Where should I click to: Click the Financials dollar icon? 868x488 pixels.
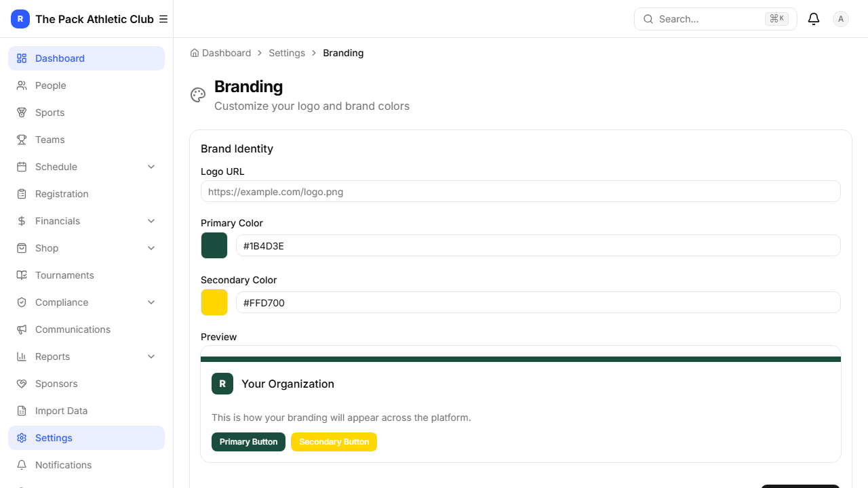pos(22,221)
